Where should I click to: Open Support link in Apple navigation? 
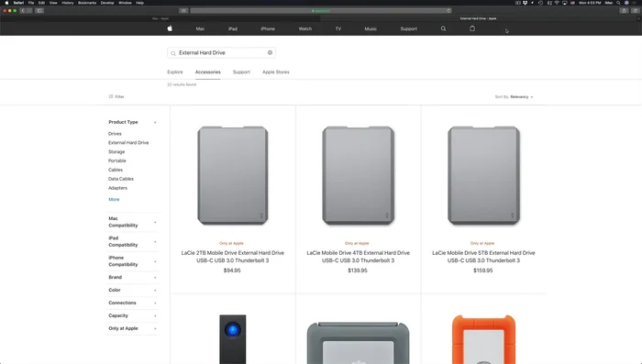tap(409, 28)
